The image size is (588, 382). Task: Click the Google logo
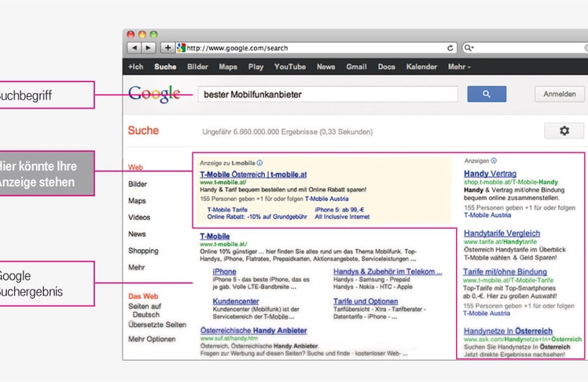click(154, 94)
